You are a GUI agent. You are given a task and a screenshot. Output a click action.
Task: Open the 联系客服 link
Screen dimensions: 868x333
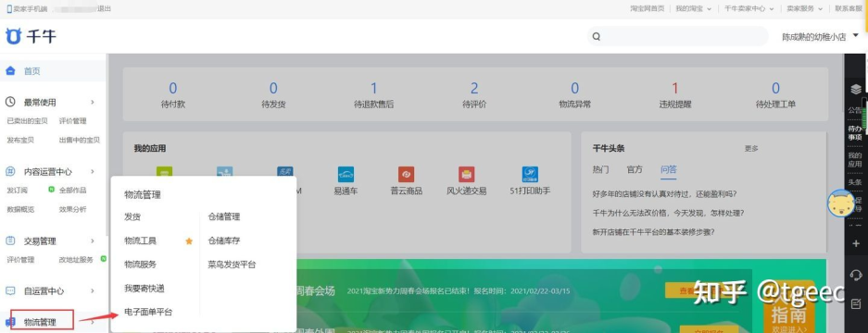pyautogui.click(x=849, y=9)
